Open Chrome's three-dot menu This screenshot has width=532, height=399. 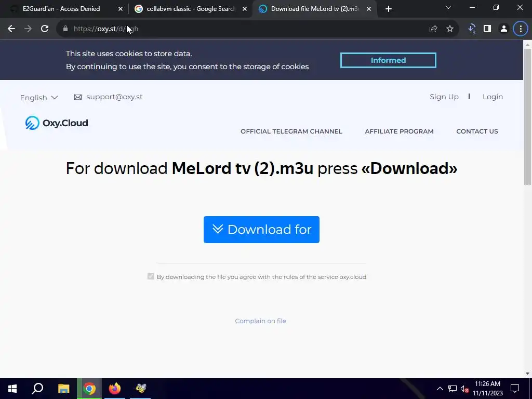click(521, 29)
